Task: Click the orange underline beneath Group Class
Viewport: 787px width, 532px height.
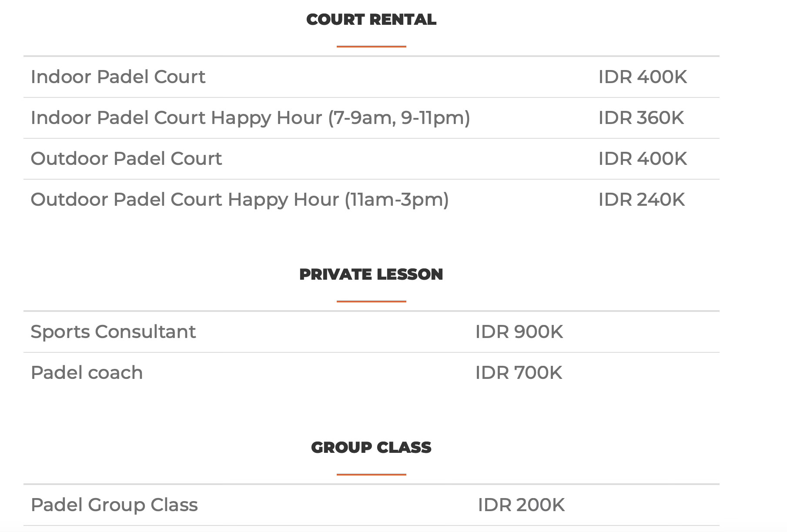Action: [x=371, y=474]
